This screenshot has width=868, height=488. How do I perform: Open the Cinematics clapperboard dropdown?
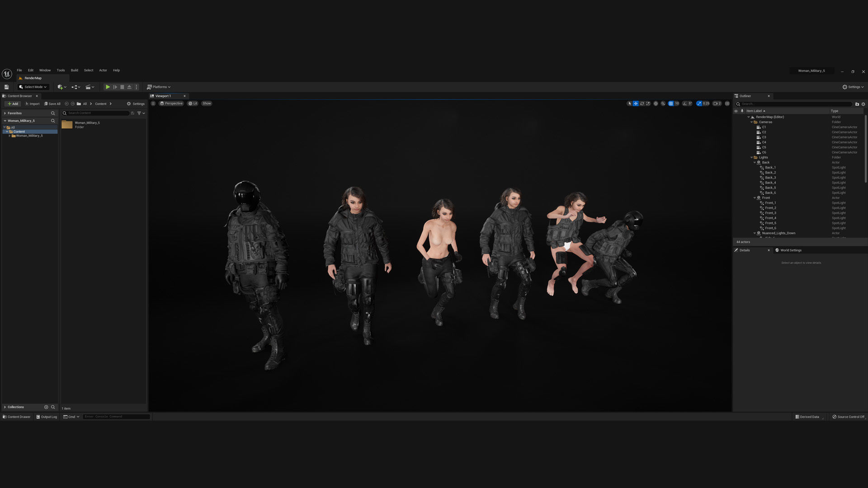click(x=90, y=87)
